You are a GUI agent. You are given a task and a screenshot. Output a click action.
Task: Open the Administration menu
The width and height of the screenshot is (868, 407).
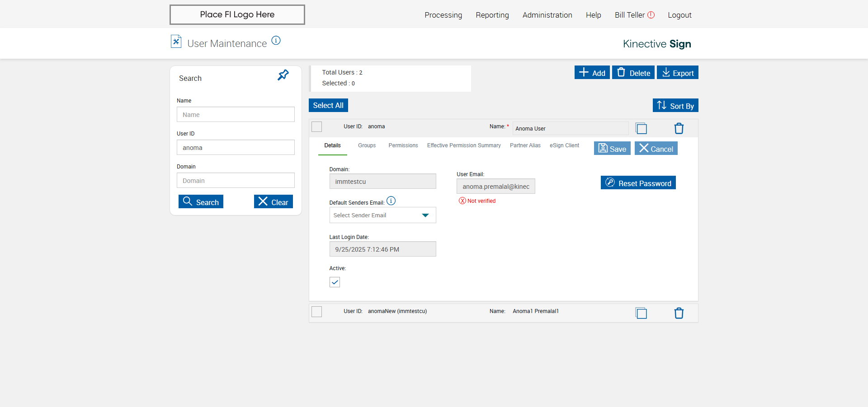547,15
